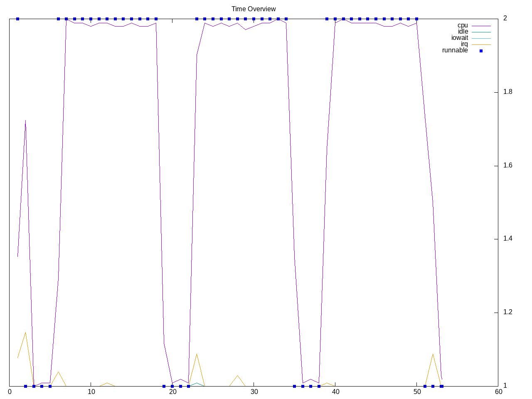Screen dimensions: 532x399
Task: Click the orange peak near x 2
Action: (x=25, y=332)
